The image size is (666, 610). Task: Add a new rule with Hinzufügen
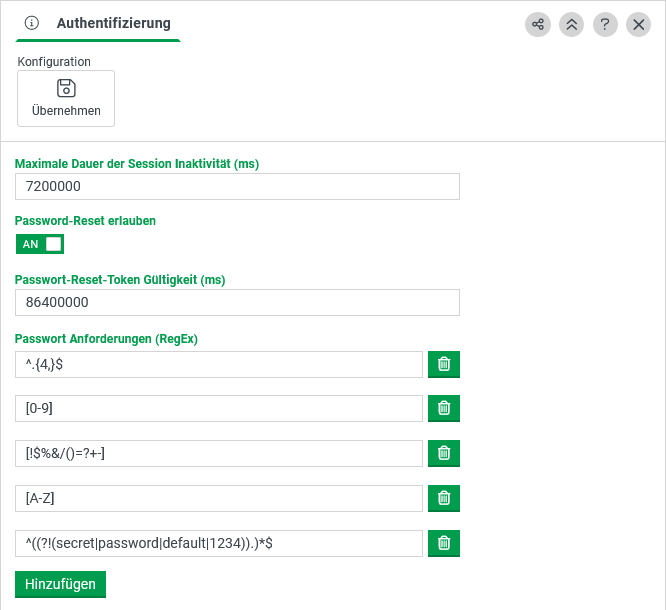point(60,584)
